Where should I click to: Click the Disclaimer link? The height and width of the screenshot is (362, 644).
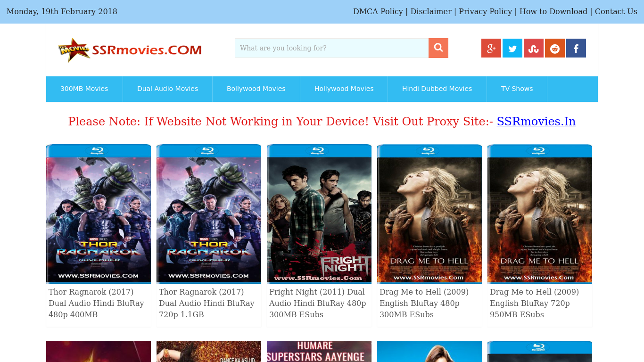(431, 11)
